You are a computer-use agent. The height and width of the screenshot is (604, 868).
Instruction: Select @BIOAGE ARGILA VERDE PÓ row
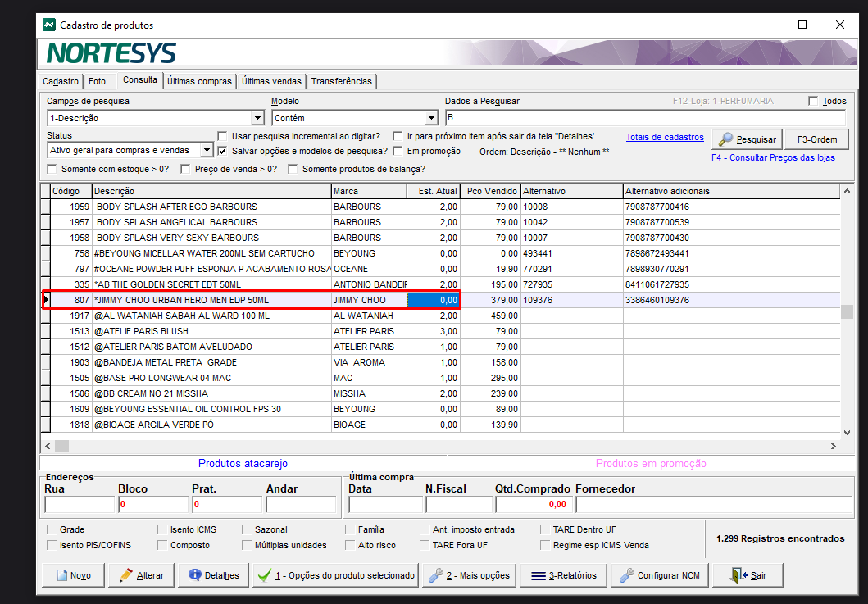(441, 425)
